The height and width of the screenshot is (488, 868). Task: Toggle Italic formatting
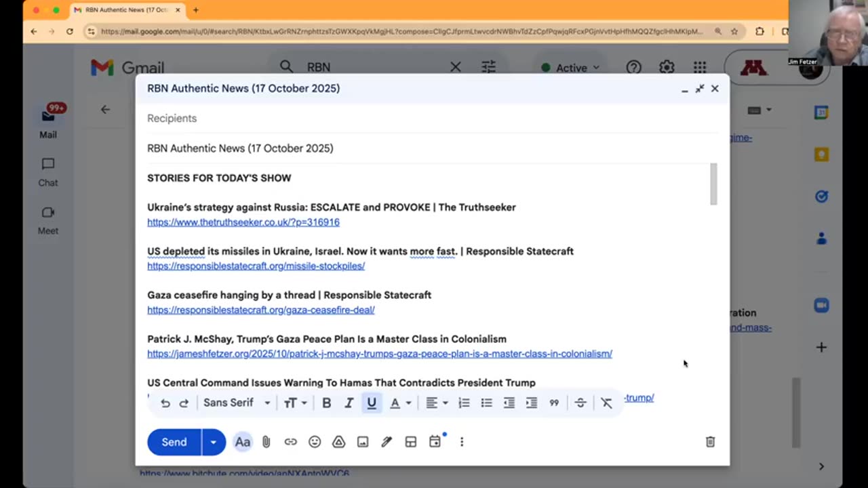tap(349, 403)
